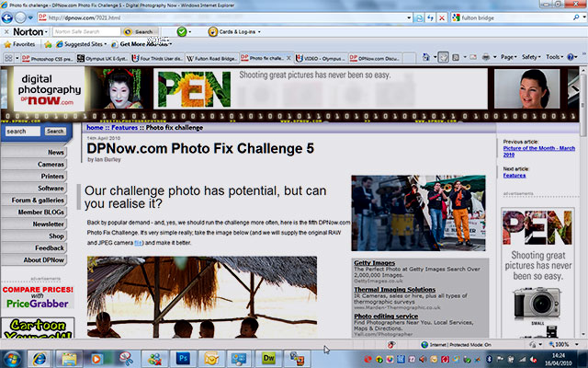
Task: Open the Page menu dropdown
Action: [507, 57]
